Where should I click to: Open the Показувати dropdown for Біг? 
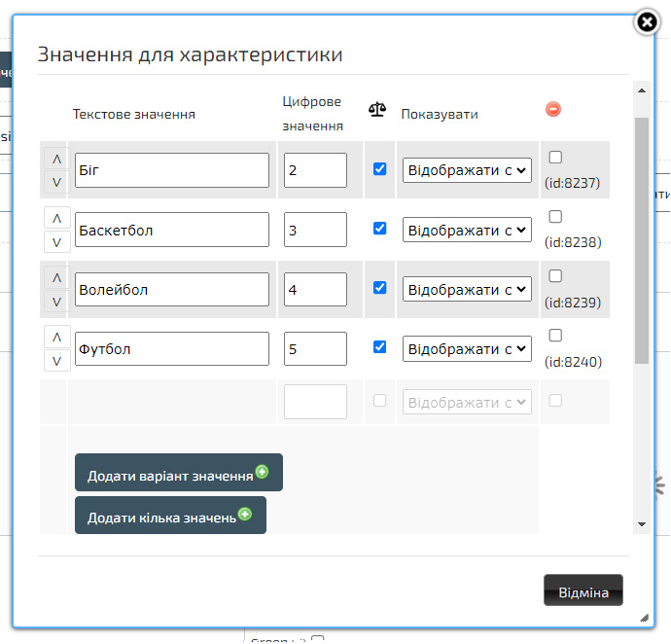coord(467,170)
